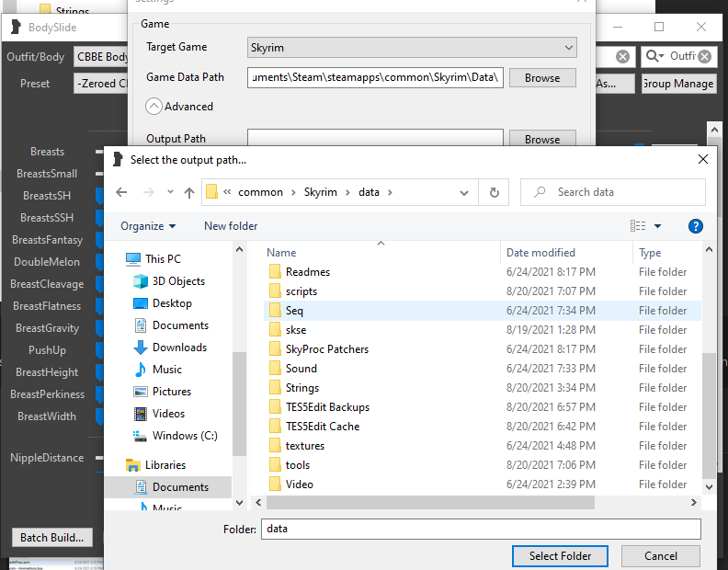Clear the BodySlide group filter

(x=622, y=57)
